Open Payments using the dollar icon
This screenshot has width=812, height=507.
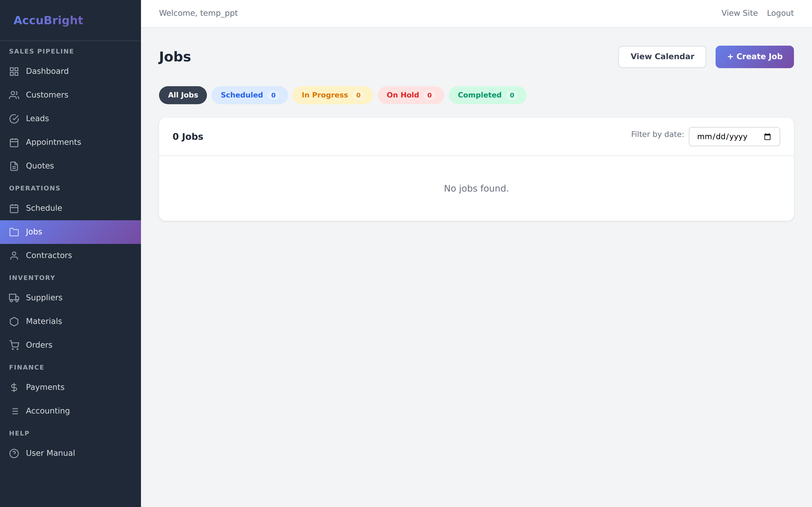point(14,387)
